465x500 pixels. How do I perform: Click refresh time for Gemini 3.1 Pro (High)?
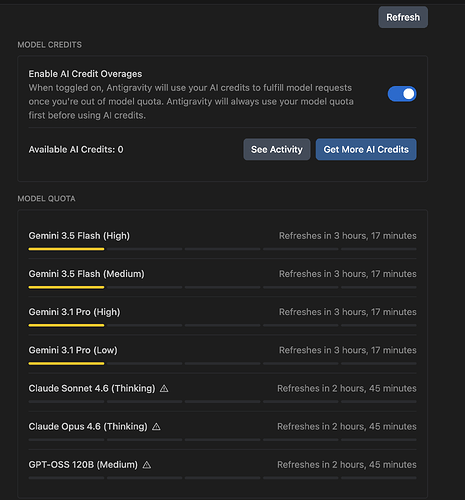[x=348, y=312]
